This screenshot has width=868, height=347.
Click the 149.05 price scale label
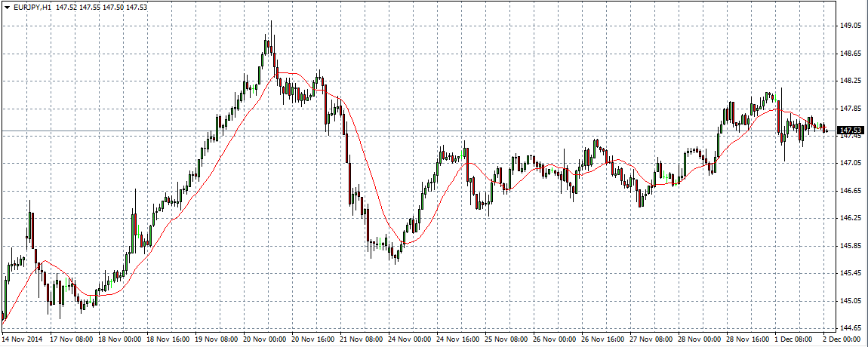click(850, 26)
